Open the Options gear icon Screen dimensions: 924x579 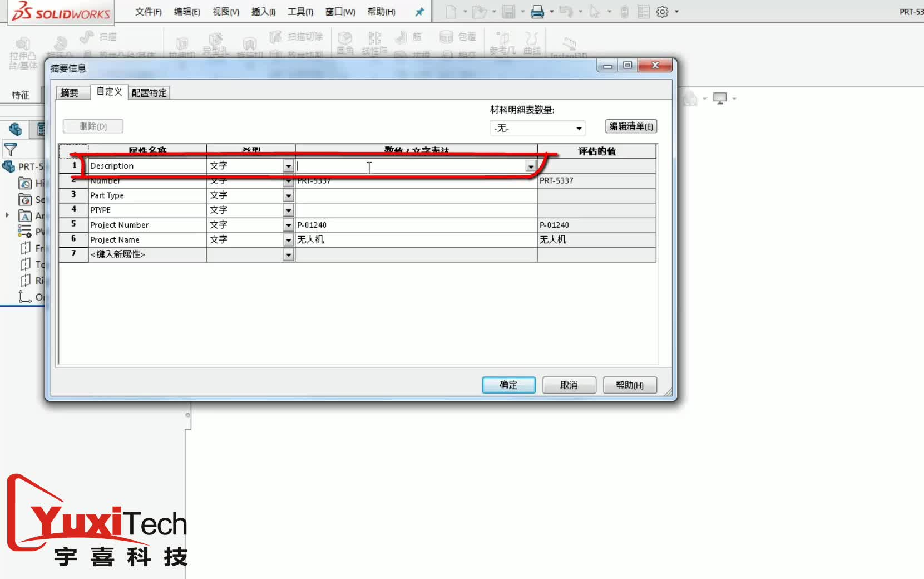(662, 12)
